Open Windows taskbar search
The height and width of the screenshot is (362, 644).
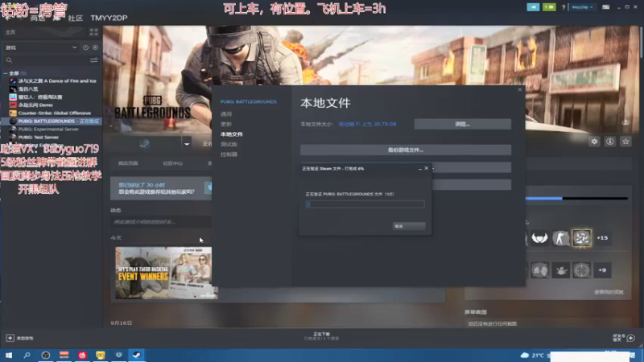point(27,355)
